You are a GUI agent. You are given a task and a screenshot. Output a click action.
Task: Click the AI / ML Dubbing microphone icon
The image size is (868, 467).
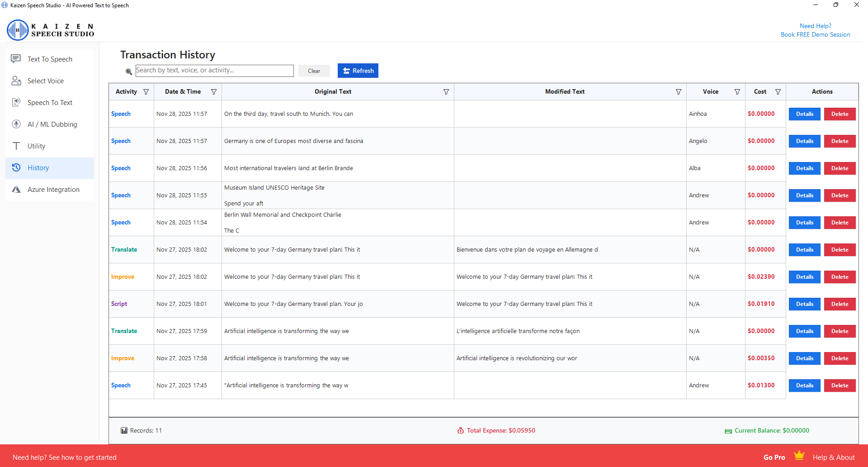click(16, 124)
